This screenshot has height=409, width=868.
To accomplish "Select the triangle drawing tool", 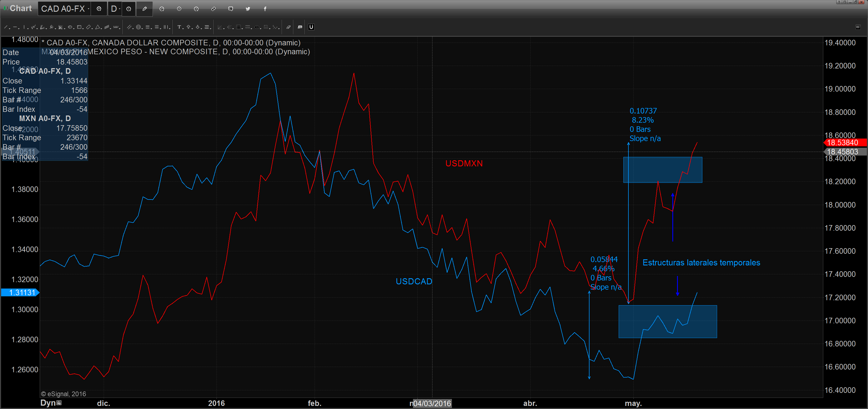I will click(98, 27).
